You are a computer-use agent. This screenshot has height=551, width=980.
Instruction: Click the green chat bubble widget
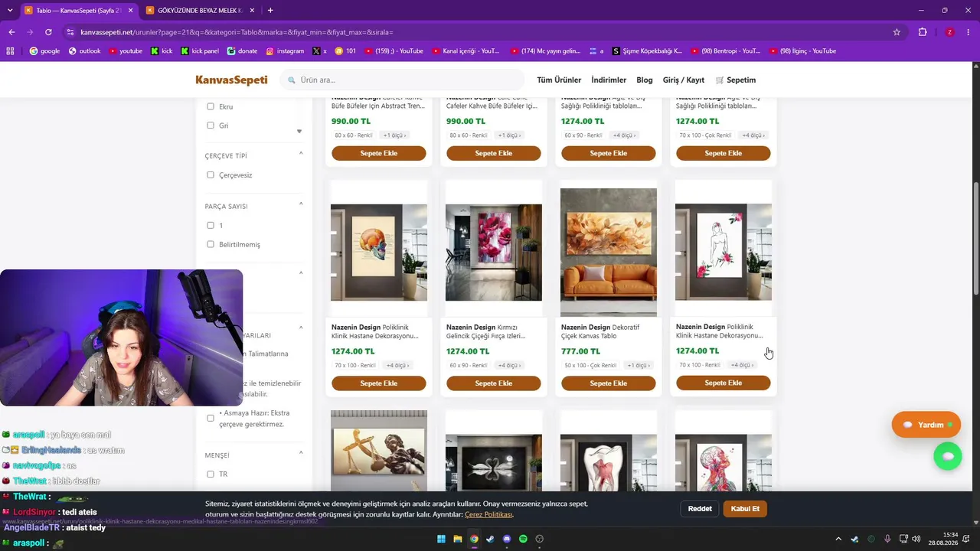coord(948,456)
